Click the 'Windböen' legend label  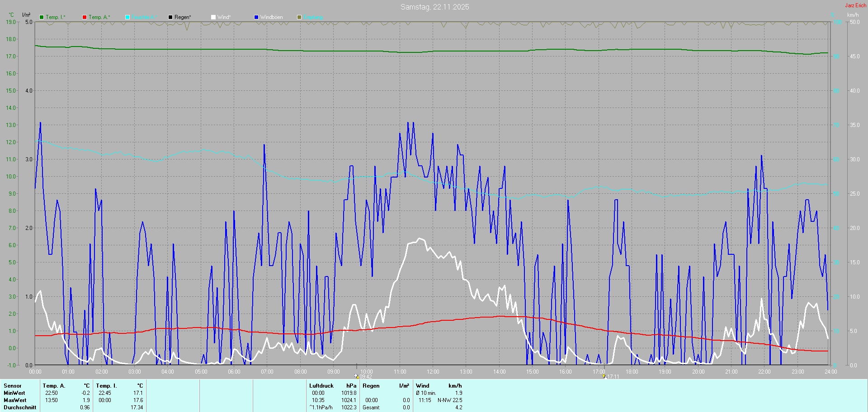click(x=272, y=17)
